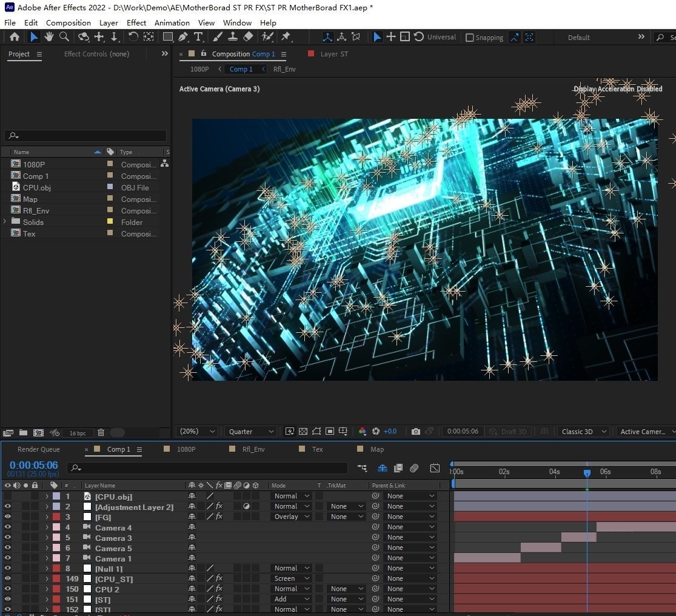Click the Home icon in the toolbar
The width and height of the screenshot is (676, 616).
(14, 37)
